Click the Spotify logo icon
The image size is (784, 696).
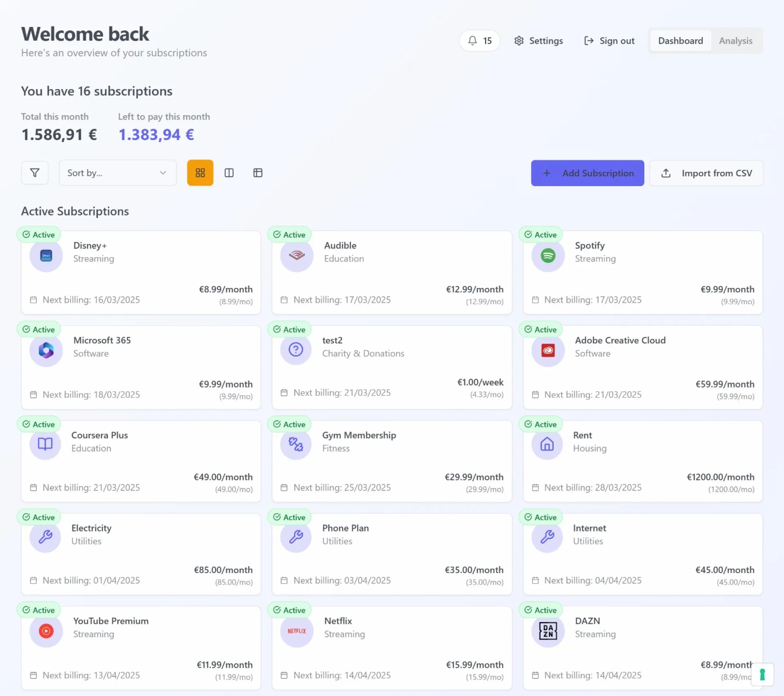tap(548, 256)
